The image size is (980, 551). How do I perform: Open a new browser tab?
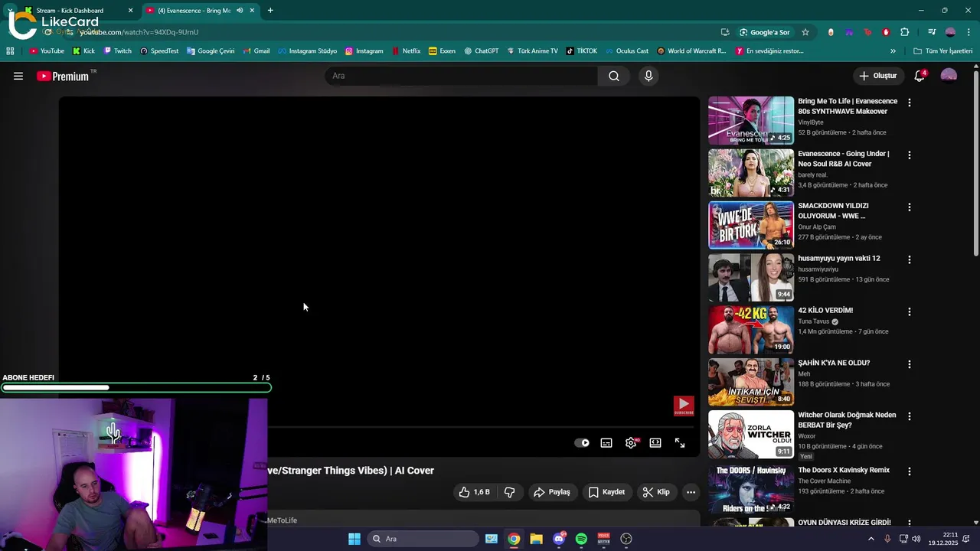[x=270, y=11]
